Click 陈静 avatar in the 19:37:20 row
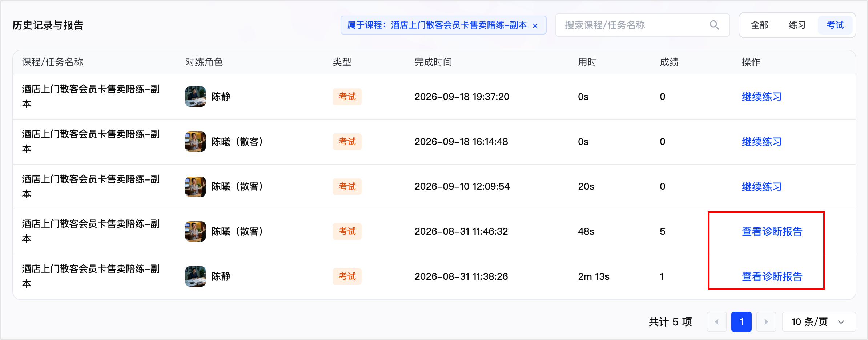Viewport: 868px width, 340px height. [196, 97]
